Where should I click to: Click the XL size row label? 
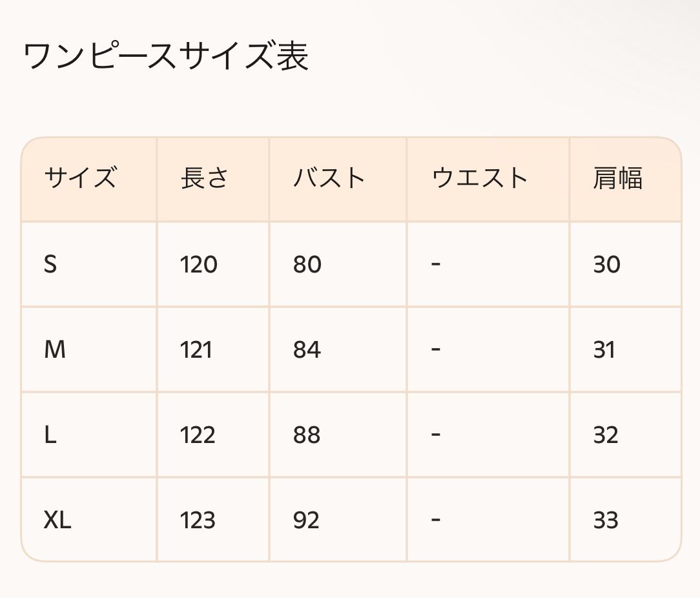point(57,520)
